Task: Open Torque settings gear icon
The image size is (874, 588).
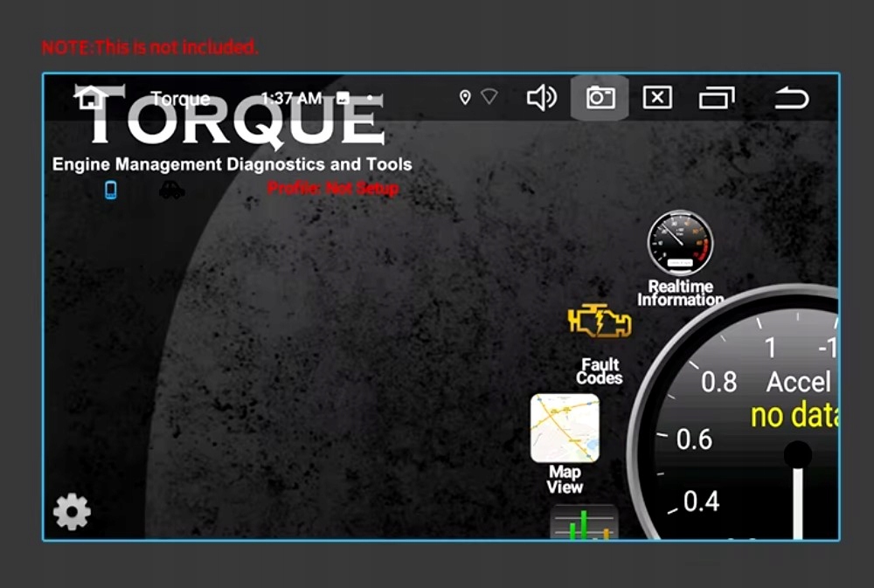Action: 72,511
